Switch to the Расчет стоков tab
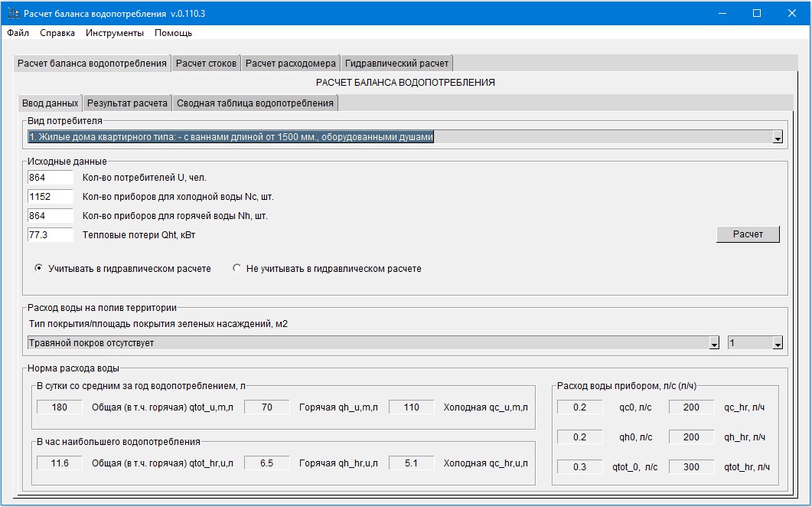 pos(206,64)
